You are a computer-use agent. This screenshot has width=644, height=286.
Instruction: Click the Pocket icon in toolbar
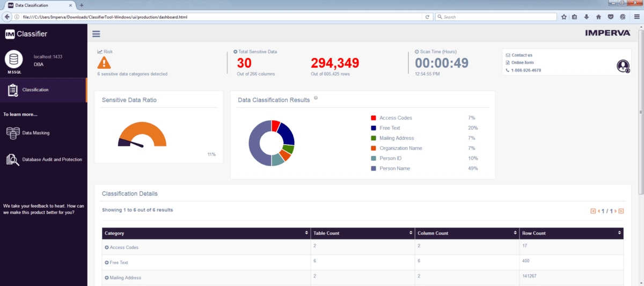click(610, 17)
